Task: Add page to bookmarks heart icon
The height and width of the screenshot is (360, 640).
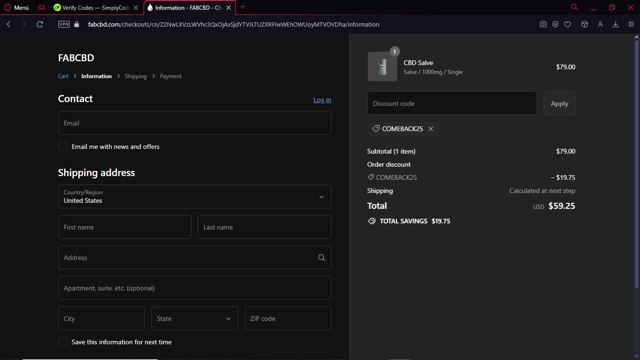Action: point(567,24)
